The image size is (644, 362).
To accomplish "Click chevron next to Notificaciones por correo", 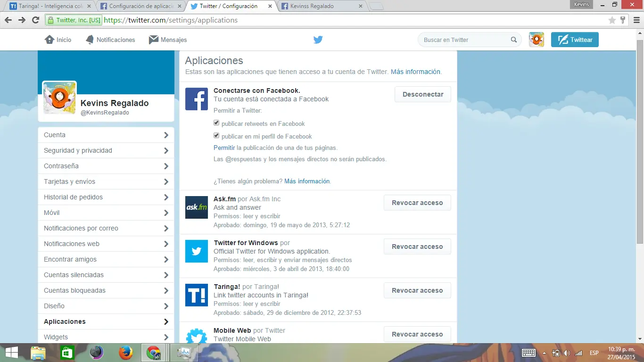I will click(x=166, y=228).
